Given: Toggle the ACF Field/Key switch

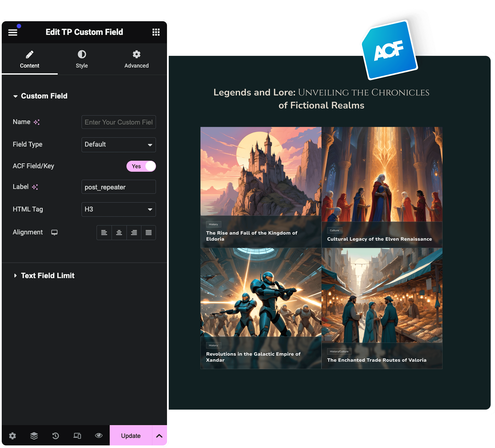Looking at the screenshot, I should [x=141, y=166].
